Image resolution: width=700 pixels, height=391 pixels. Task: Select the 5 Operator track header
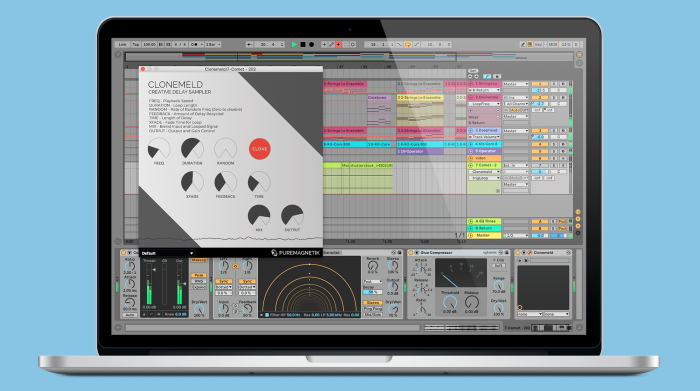tap(485, 151)
